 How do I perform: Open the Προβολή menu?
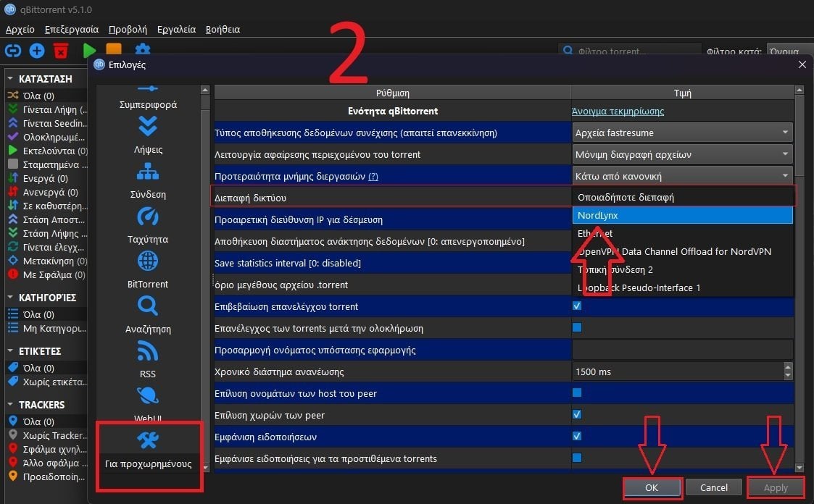pos(128,30)
